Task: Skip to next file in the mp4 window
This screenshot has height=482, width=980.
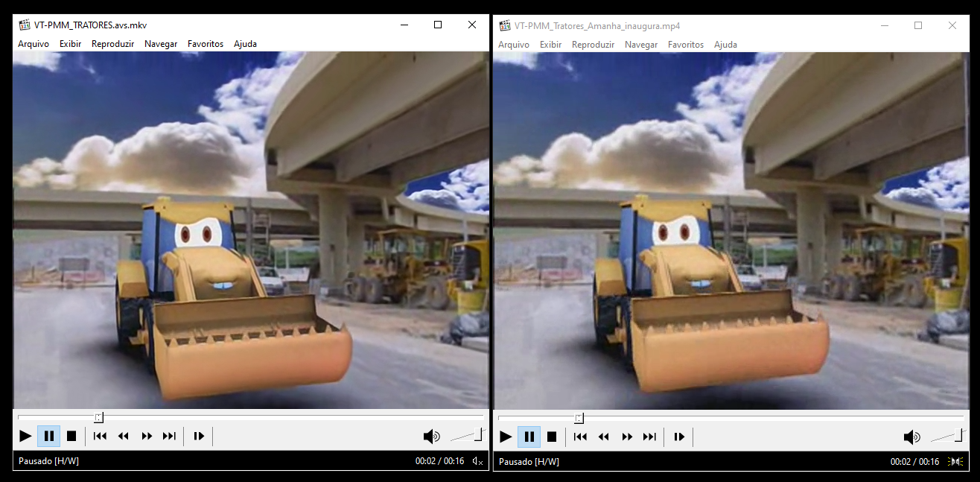Action: (649, 436)
